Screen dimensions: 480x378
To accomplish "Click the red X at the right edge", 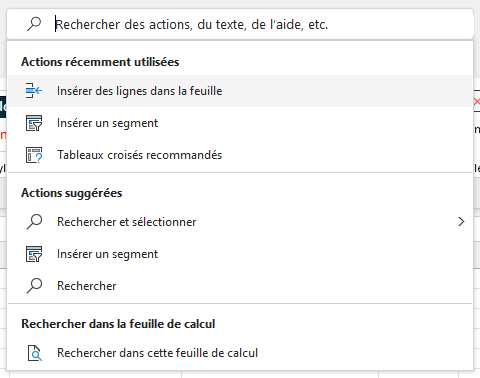I will point(477,102).
